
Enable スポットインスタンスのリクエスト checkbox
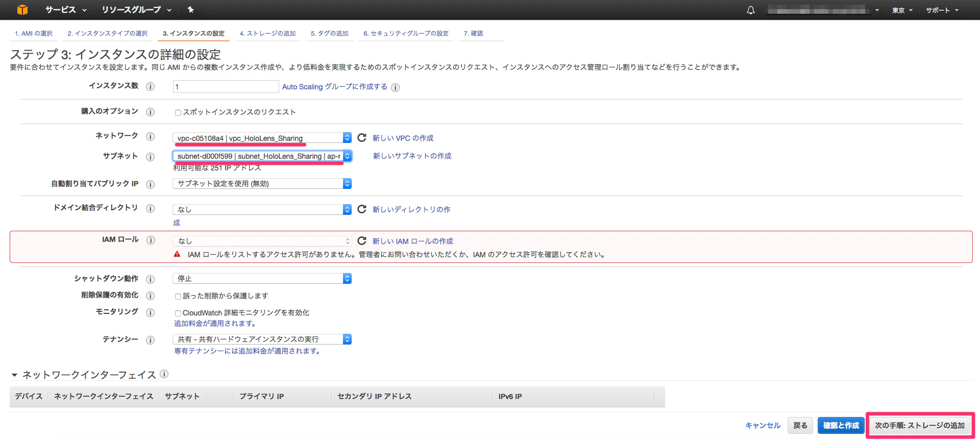[x=178, y=113]
